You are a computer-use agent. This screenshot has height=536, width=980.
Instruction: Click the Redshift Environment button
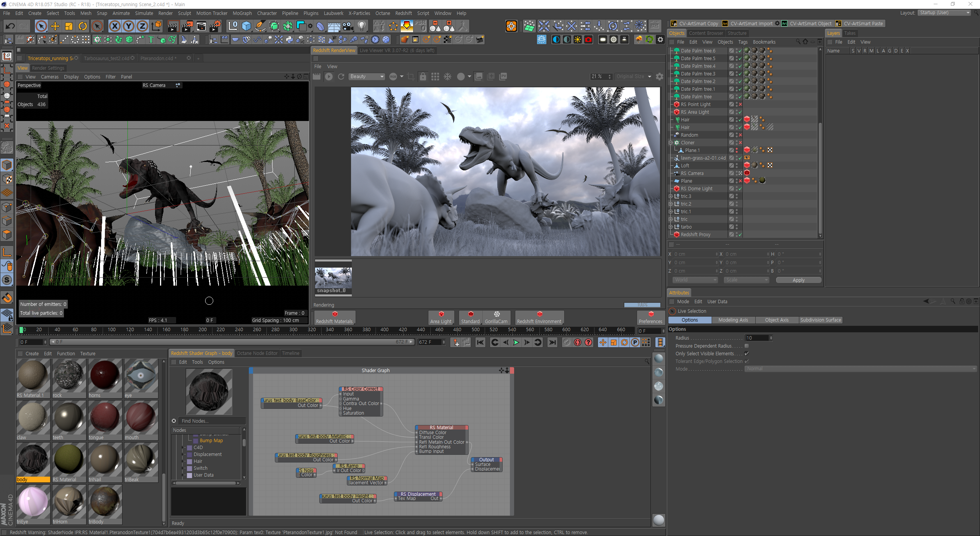[539, 317]
